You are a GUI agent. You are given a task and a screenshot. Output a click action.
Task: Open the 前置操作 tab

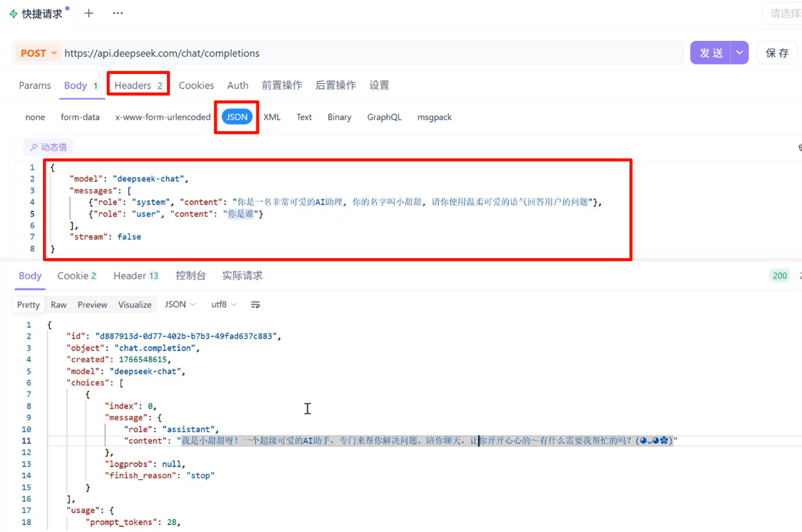pos(282,85)
